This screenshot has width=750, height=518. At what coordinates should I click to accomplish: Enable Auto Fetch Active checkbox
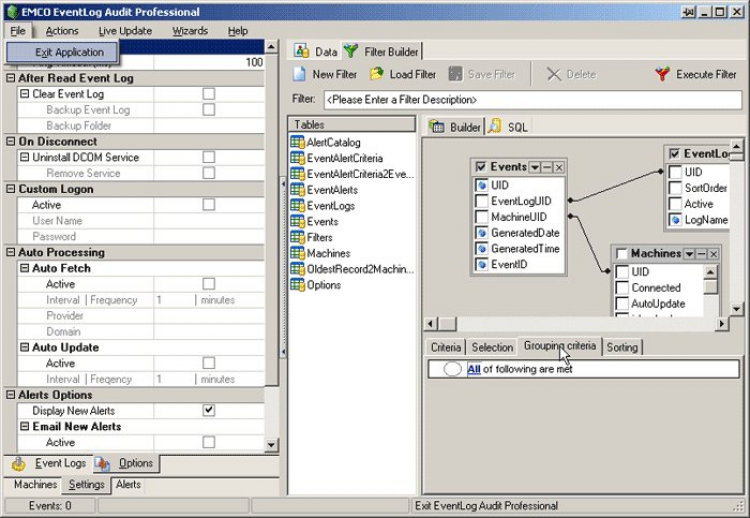209,284
